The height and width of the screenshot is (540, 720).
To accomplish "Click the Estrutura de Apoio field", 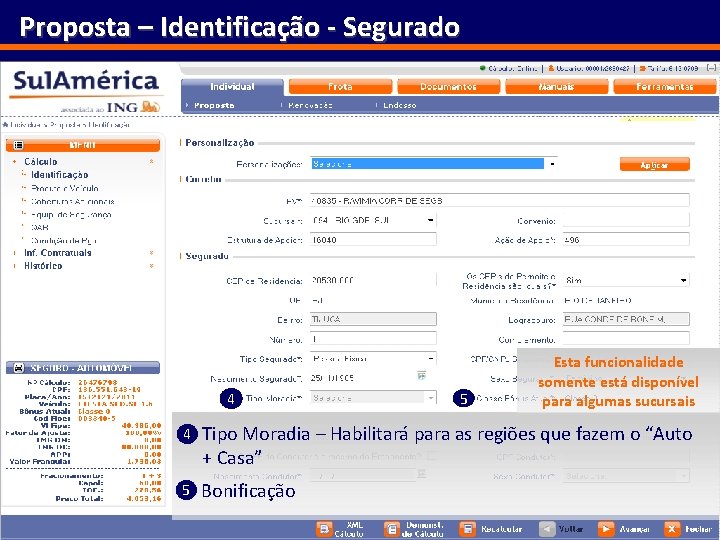I will [373, 240].
